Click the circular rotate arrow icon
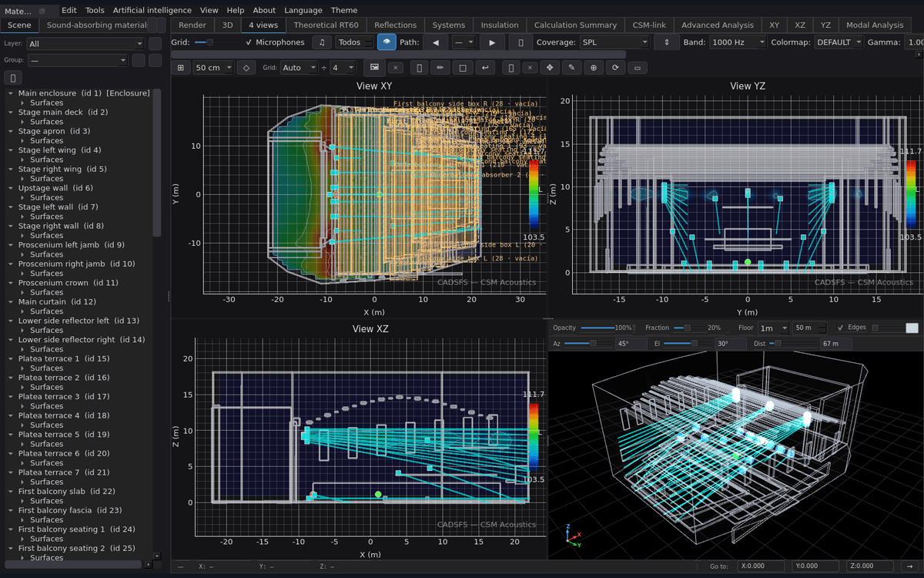This screenshot has width=924, height=578. pyautogui.click(x=615, y=68)
